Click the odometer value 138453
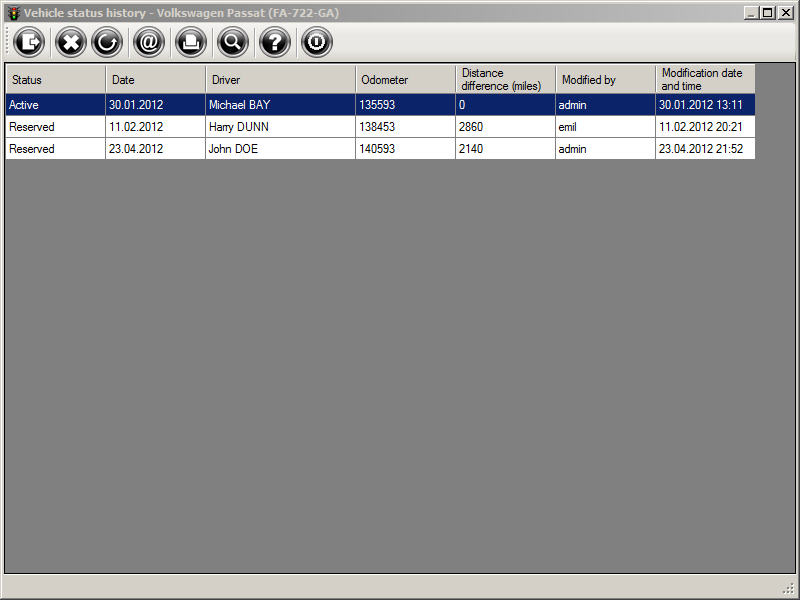The image size is (800, 600). (x=378, y=127)
